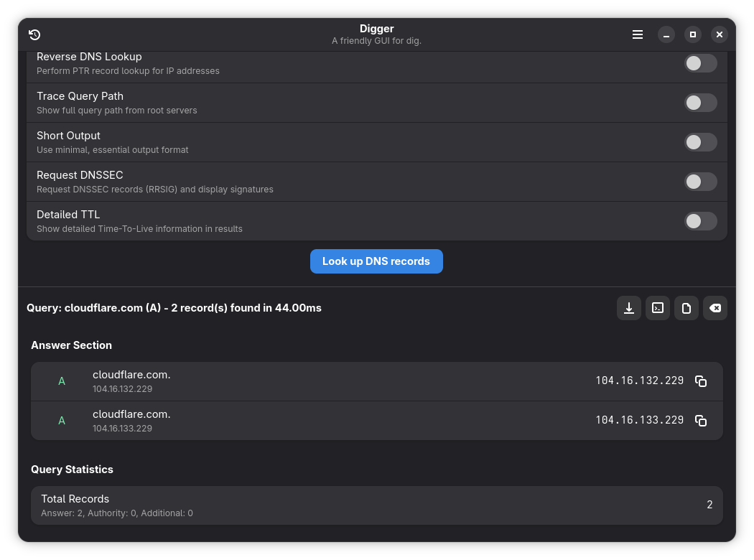Image resolution: width=754 pixels, height=560 pixels.
Task: Copy all results with the document icon
Action: (686, 308)
